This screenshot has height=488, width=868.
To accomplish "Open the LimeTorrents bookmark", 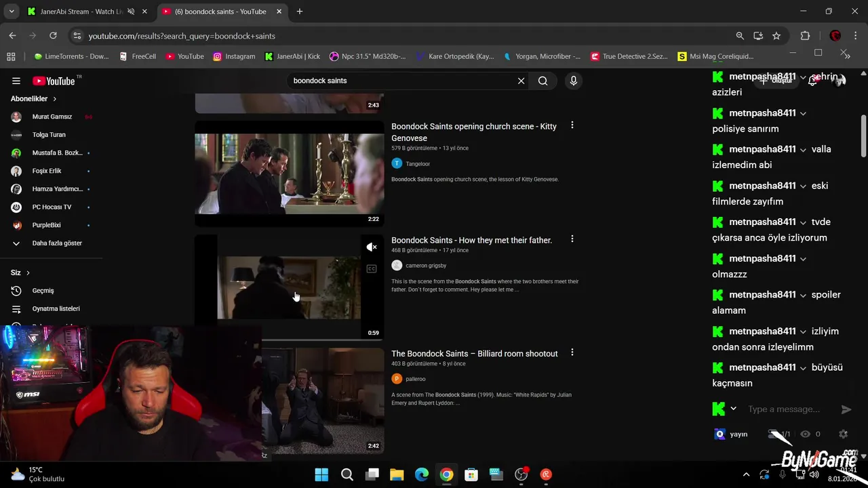I will (71, 56).
